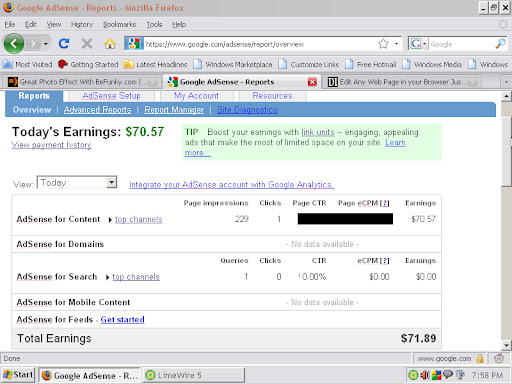
Task: Click the Search eCPM help [?] link
Action: [384, 261]
